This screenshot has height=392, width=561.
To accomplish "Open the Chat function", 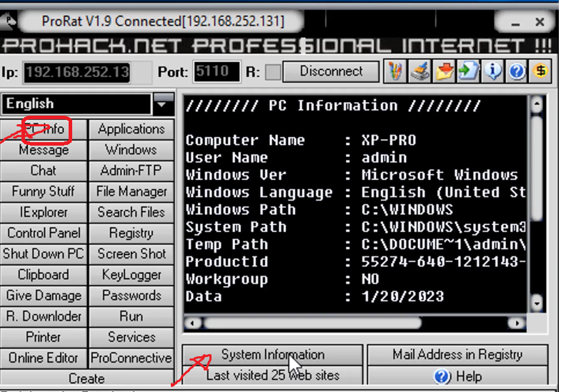I will pos(44,171).
